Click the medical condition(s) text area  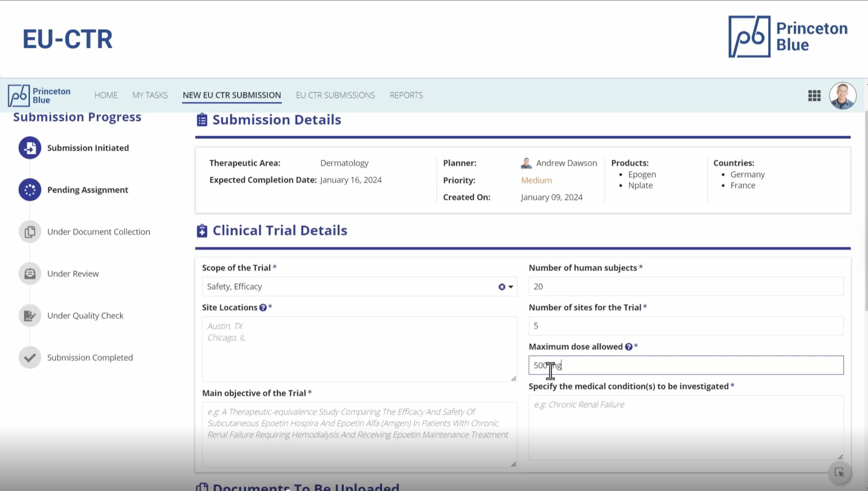686,427
